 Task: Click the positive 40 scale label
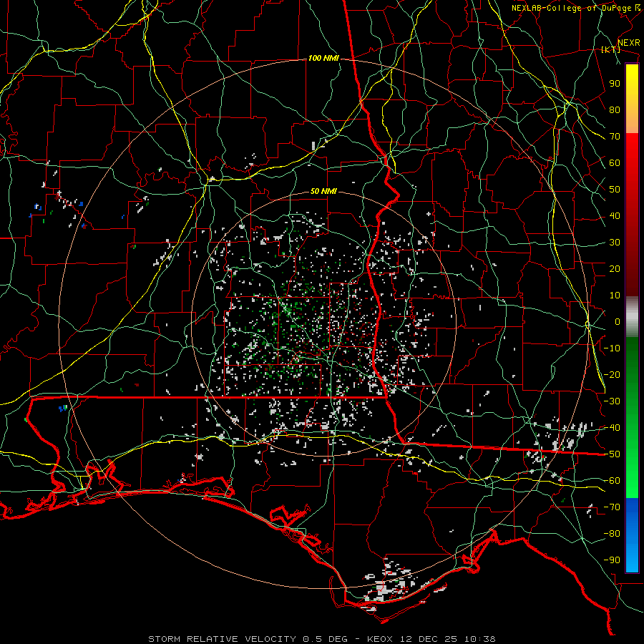click(x=615, y=216)
